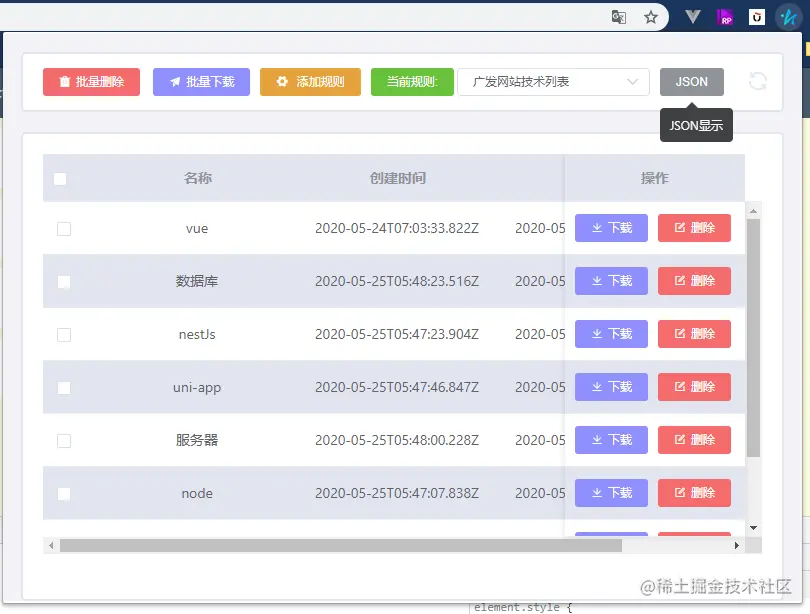Click the 操作 column header
Image resolution: width=810 pixels, height=614 pixels.
655,178
